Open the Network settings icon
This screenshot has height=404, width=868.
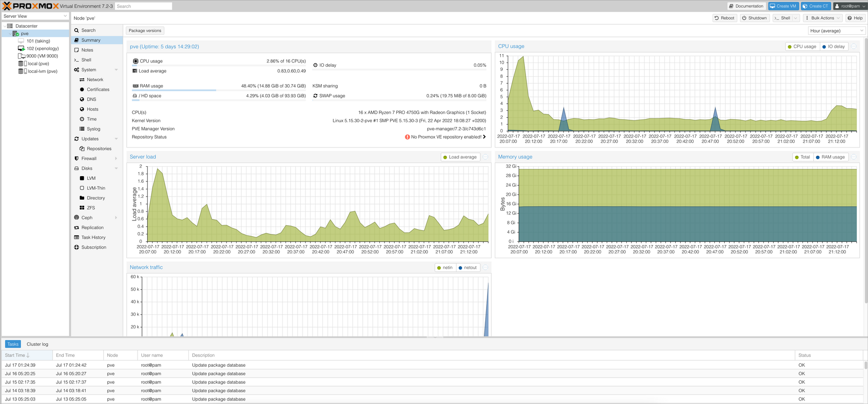pos(82,80)
